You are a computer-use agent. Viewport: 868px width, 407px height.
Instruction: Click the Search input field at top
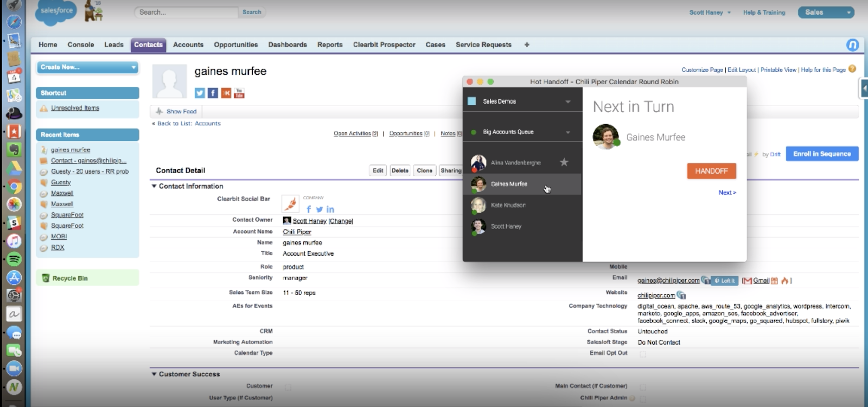pos(186,12)
